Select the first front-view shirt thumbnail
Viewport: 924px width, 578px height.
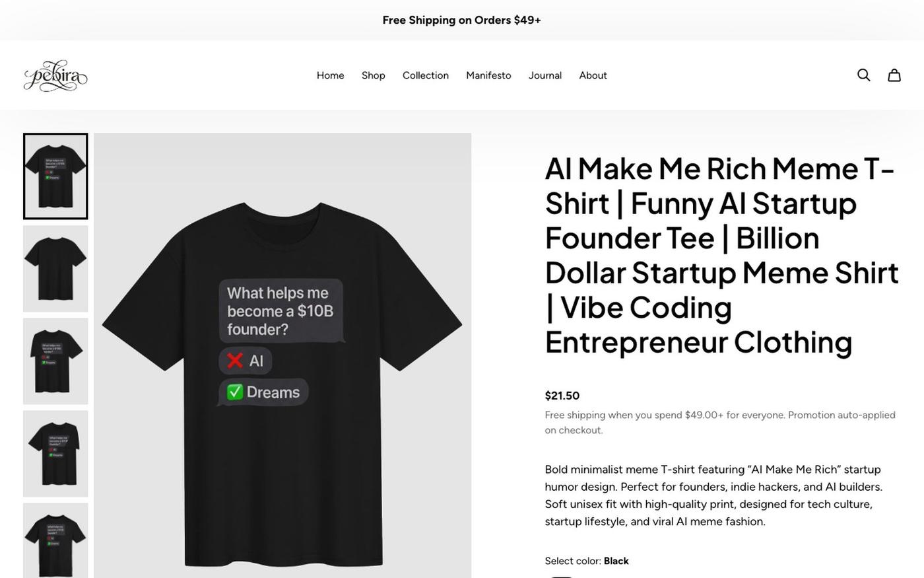55,176
